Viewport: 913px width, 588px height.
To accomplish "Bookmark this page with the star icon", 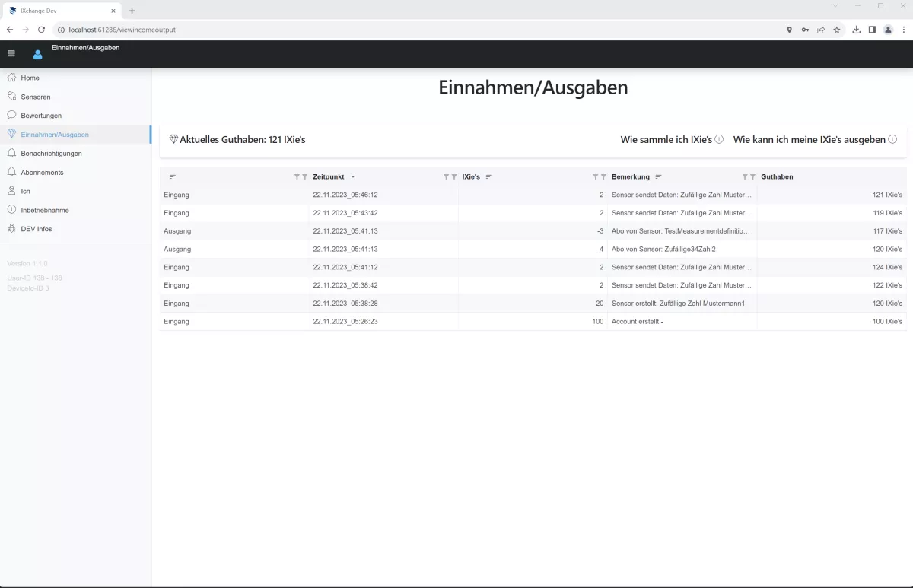I will (837, 30).
